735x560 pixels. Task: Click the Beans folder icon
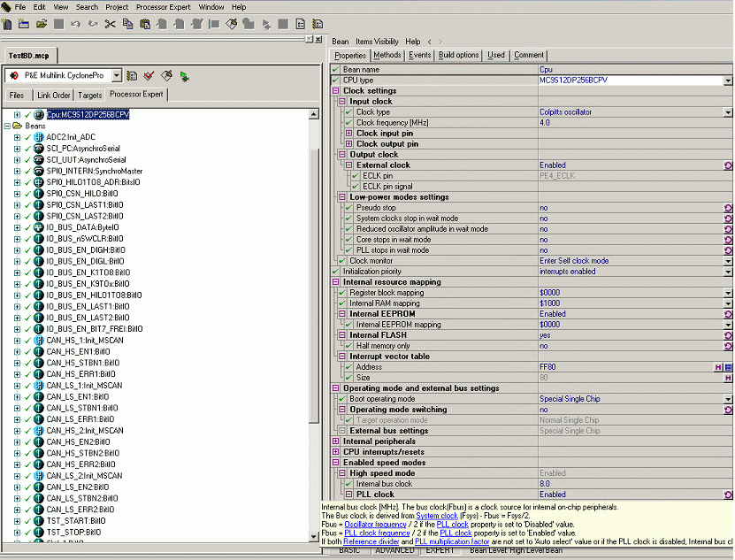pos(18,126)
